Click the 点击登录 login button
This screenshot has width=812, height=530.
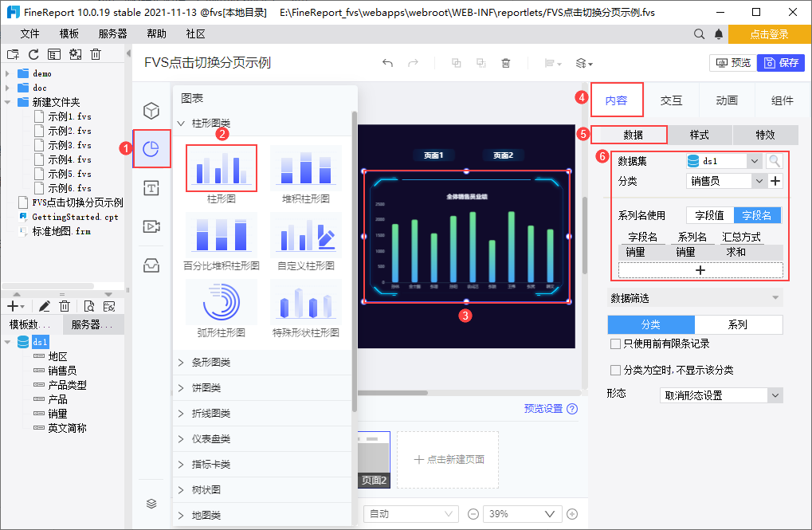tap(770, 34)
